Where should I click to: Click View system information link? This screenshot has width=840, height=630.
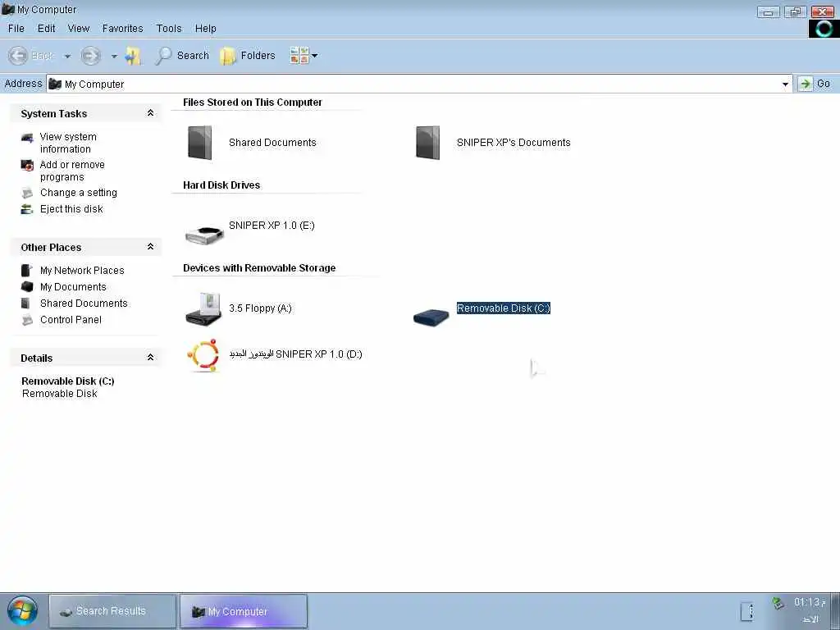tap(68, 143)
